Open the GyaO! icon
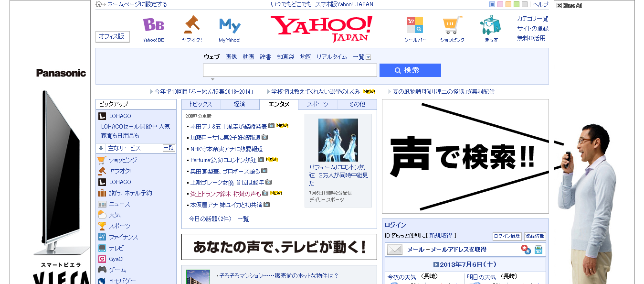The image size is (644, 284). (x=102, y=259)
